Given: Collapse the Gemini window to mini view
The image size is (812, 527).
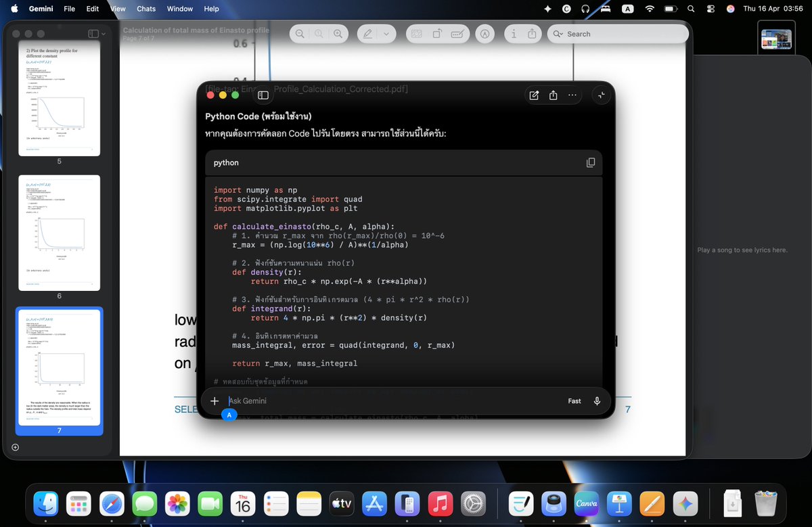Looking at the screenshot, I should coord(602,95).
